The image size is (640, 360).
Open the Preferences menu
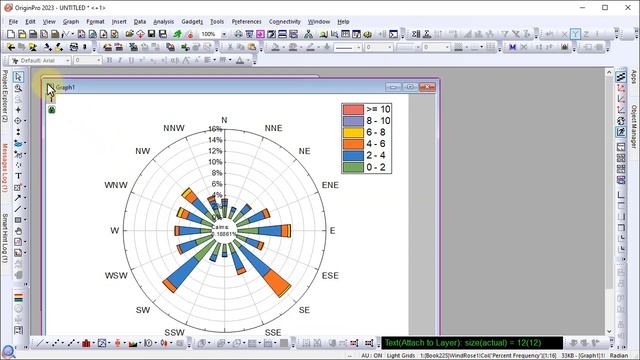point(247,22)
